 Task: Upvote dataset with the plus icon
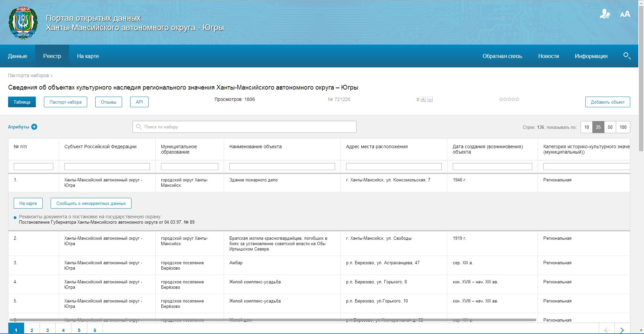(x=423, y=100)
